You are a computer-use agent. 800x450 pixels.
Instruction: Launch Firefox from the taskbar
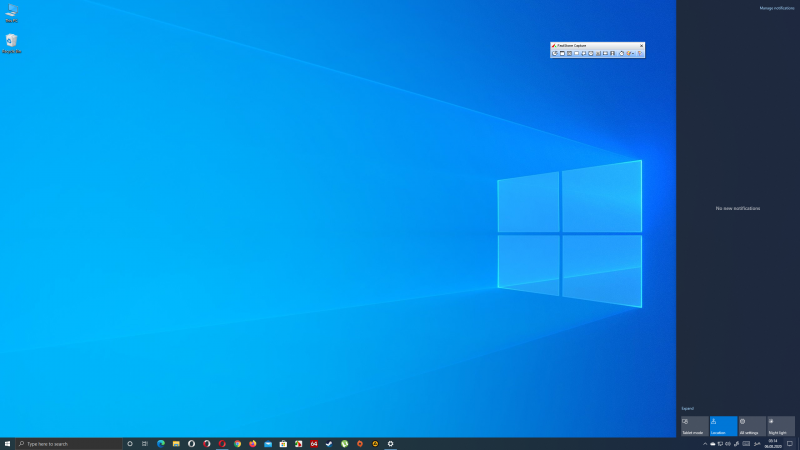pyautogui.click(x=252, y=443)
